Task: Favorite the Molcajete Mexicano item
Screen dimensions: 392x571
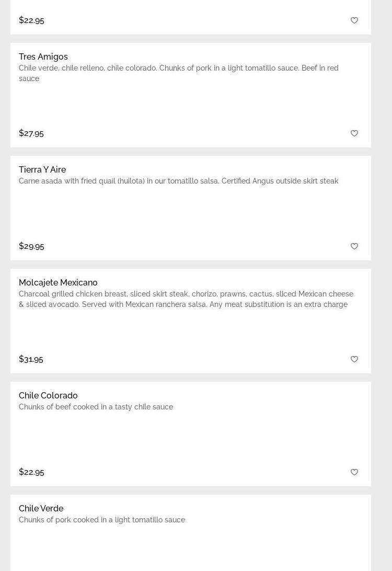Action: pyautogui.click(x=354, y=359)
